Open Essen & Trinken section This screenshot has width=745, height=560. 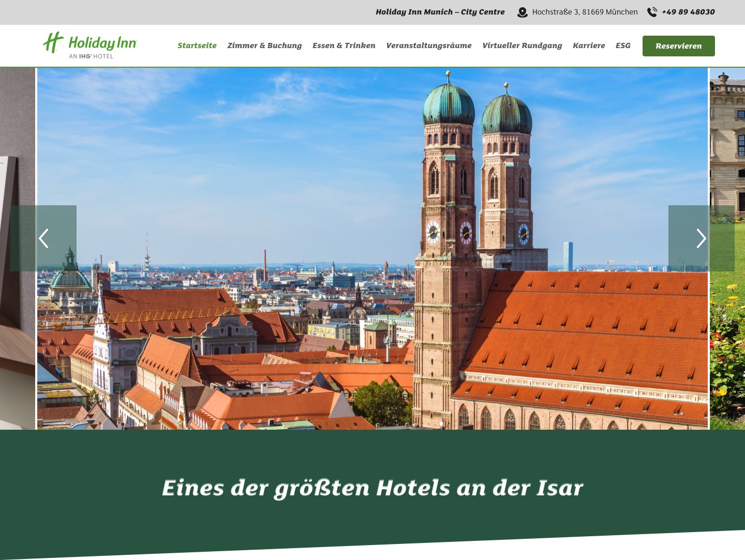344,46
